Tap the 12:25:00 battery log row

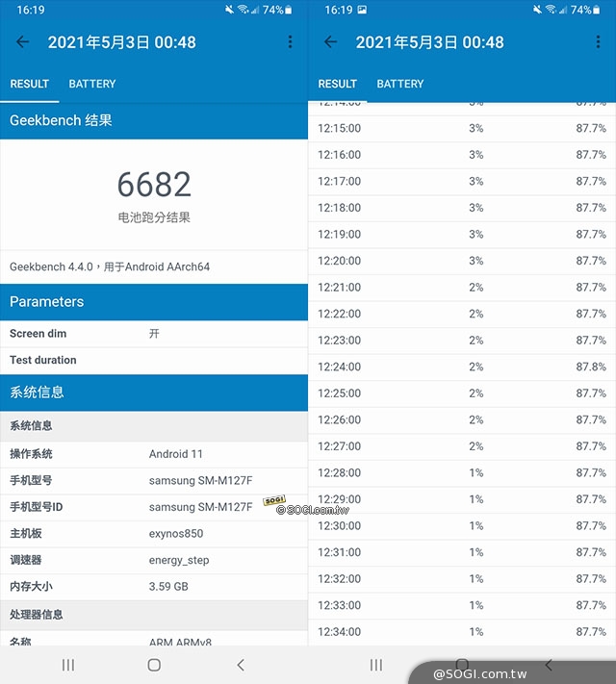[462, 393]
